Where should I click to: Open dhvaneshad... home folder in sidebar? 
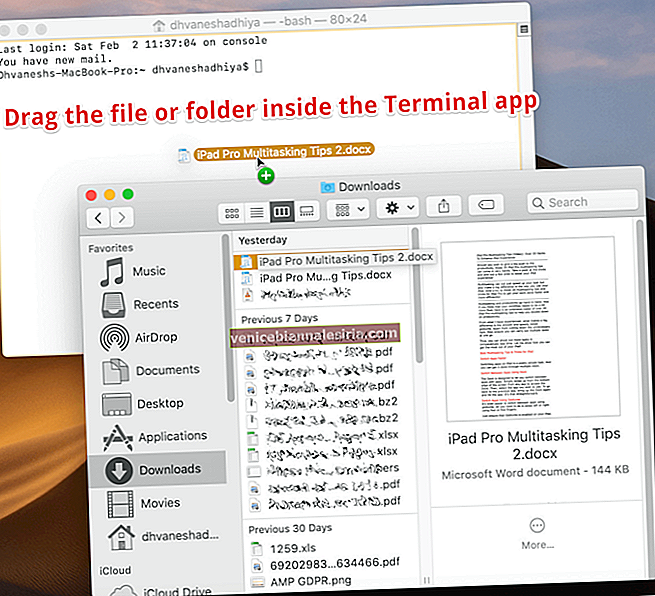[x=163, y=537]
